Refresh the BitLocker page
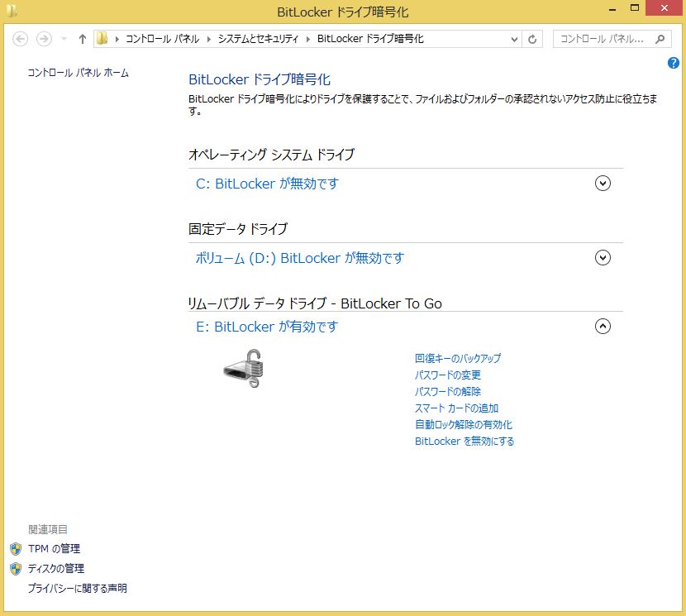 point(532,39)
